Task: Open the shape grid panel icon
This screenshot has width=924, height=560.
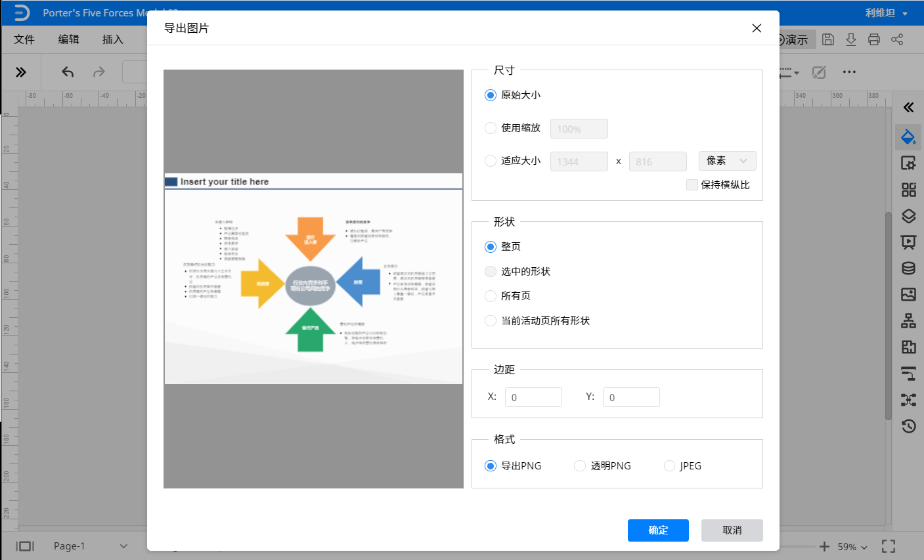Action: (909, 190)
